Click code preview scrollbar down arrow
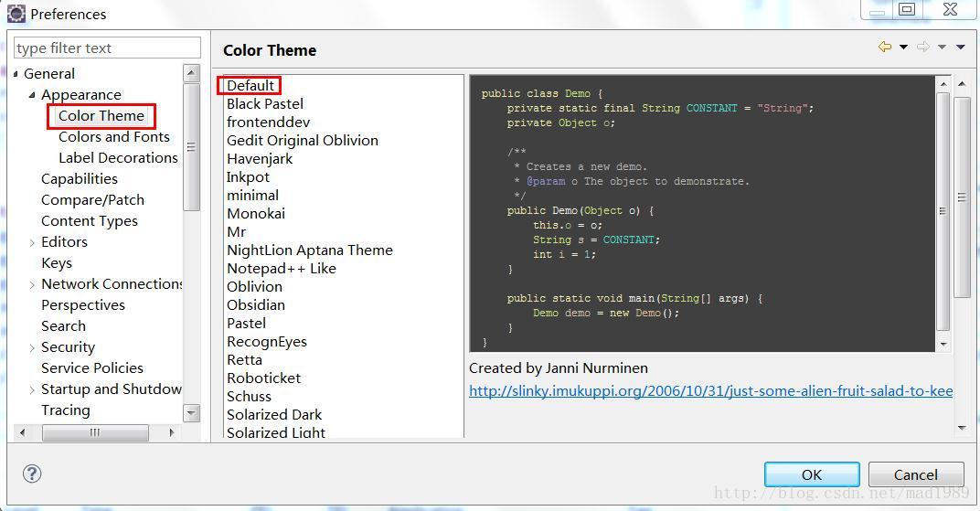Image resolution: width=980 pixels, height=511 pixels. pyautogui.click(x=943, y=345)
